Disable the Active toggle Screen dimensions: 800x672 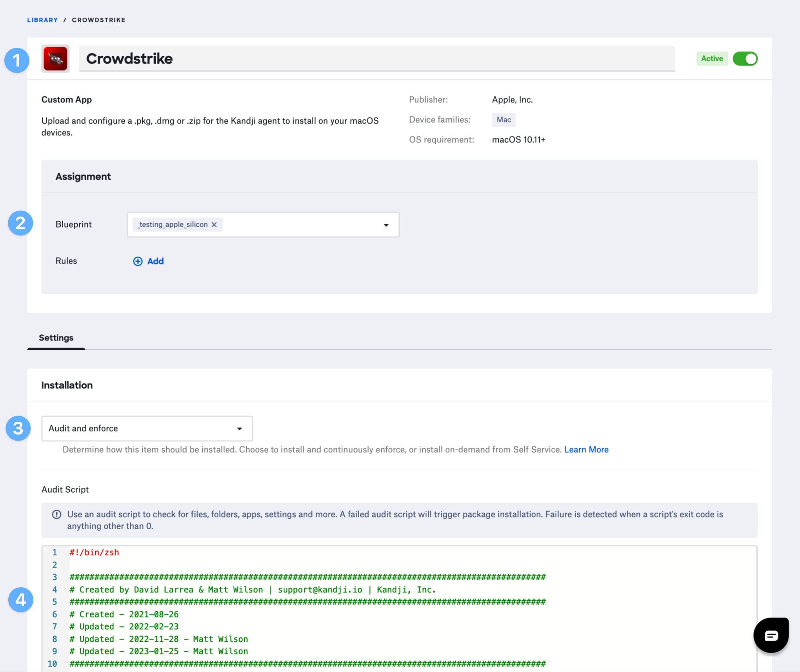click(x=745, y=58)
